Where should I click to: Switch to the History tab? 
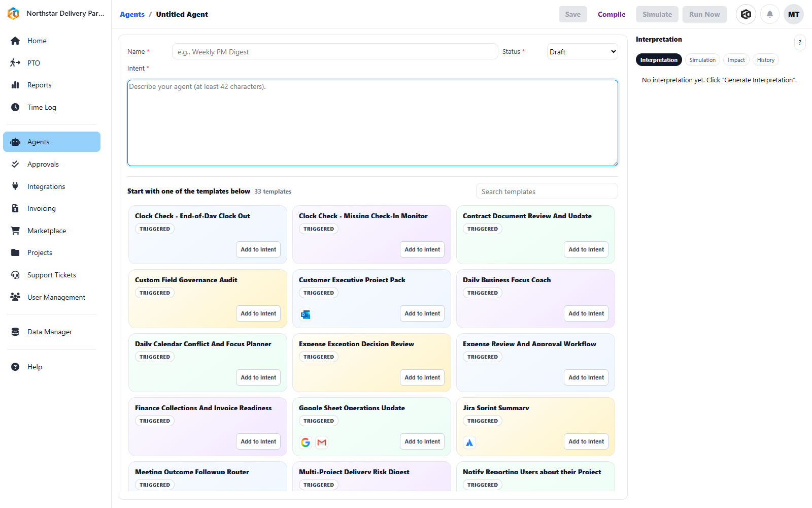point(766,60)
